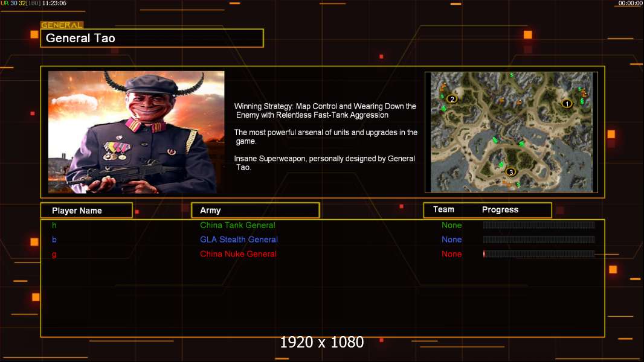
Task: Select start position 2 on the map
Action: coord(452,99)
